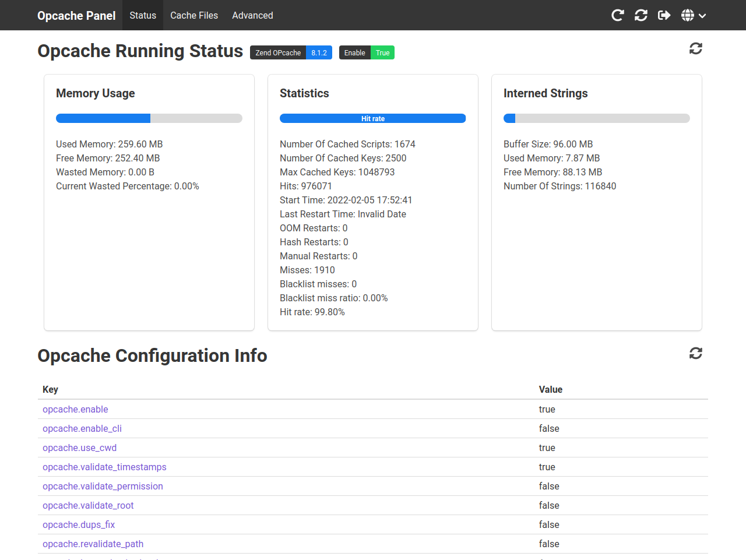Refresh the Opcache Running Status section
Screen dimensions: 746x560
(x=695, y=48)
